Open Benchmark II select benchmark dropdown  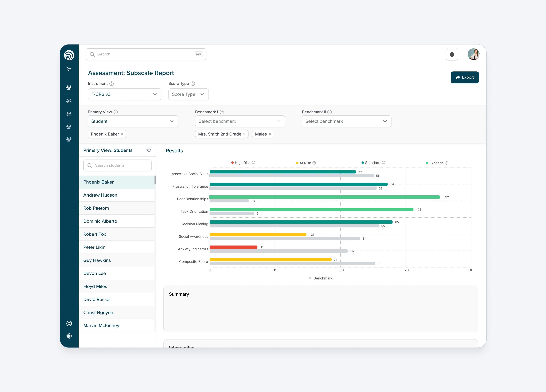[x=346, y=121]
